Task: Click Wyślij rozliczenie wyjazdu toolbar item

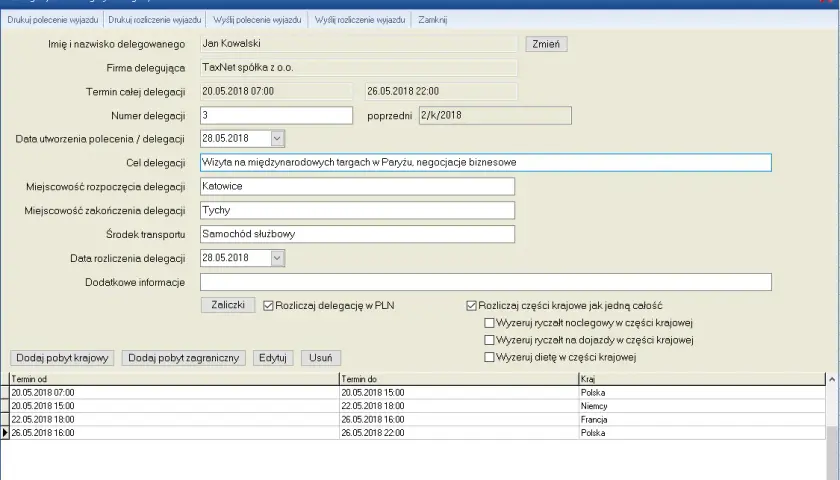Action: (360, 20)
